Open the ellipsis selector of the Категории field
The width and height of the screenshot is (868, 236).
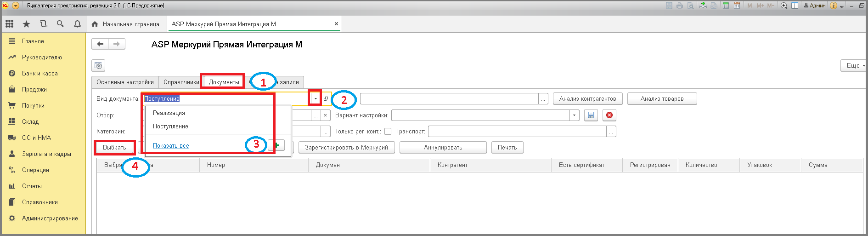click(x=326, y=132)
